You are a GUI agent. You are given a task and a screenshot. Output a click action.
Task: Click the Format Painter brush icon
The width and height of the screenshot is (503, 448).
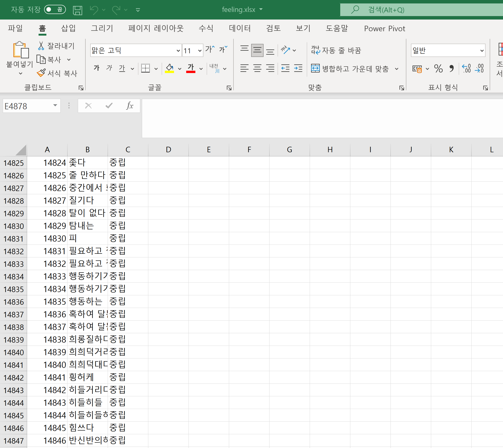click(x=41, y=73)
